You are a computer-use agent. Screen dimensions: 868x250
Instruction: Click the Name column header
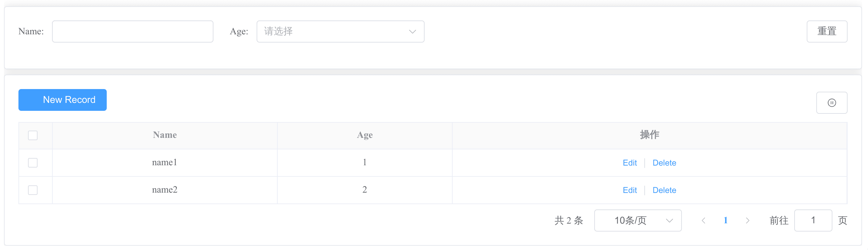(x=165, y=135)
